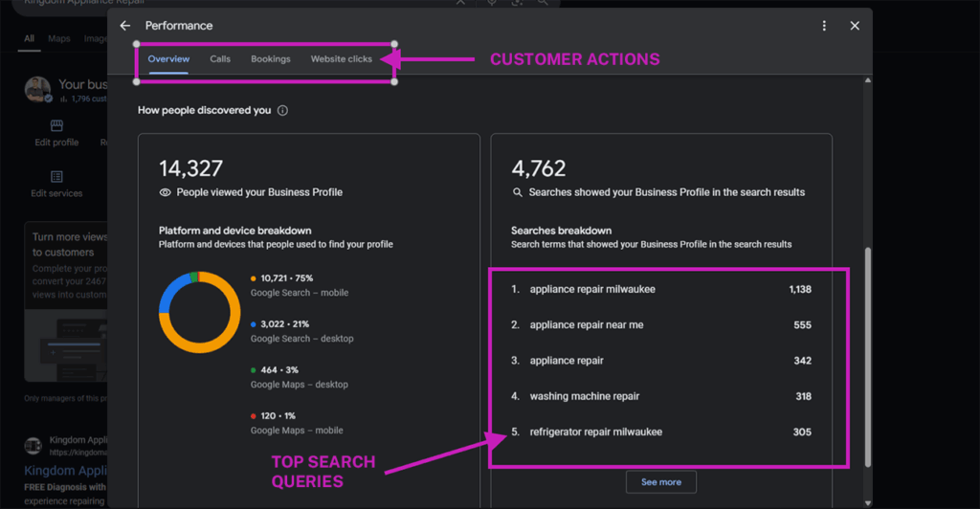The width and height of the screenshot is (980, 509).
Task: Click the Google Search – mobile label
Action: [x=300, y=292]
